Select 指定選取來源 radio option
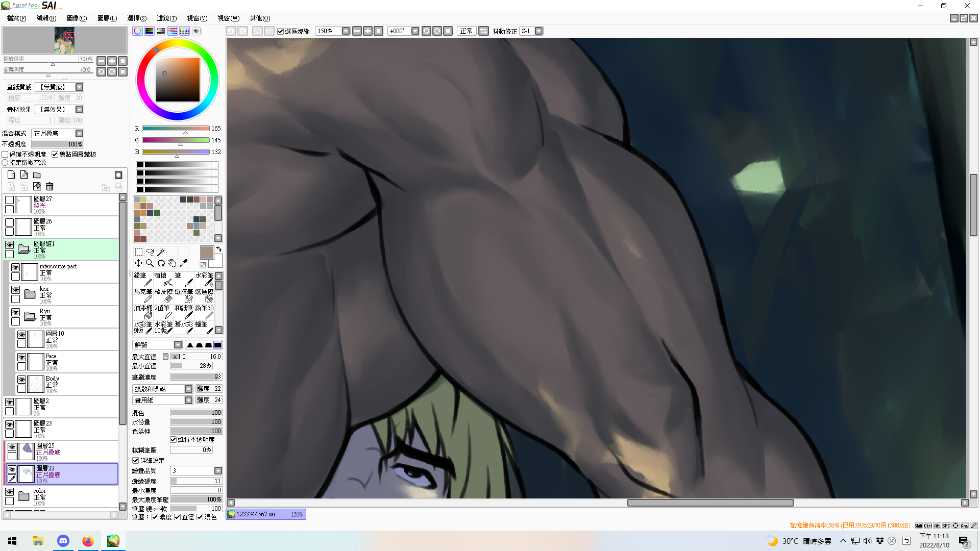980x551 pixels. (x=5, y=162)
